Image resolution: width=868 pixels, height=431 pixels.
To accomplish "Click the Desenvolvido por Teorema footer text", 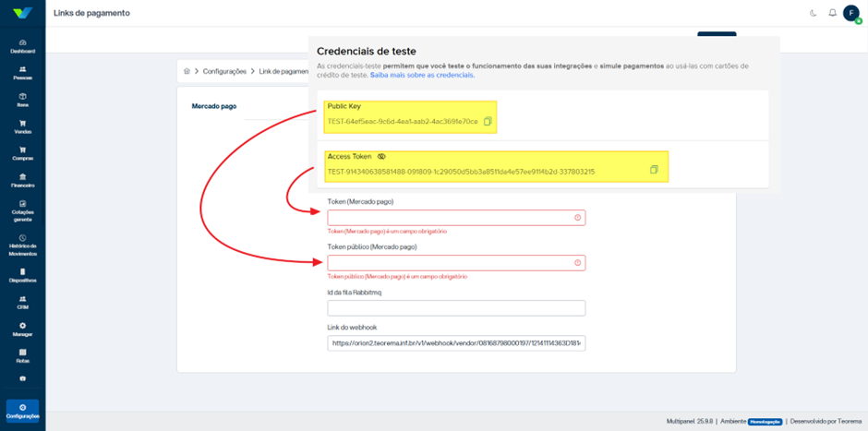I will (826, 421).
